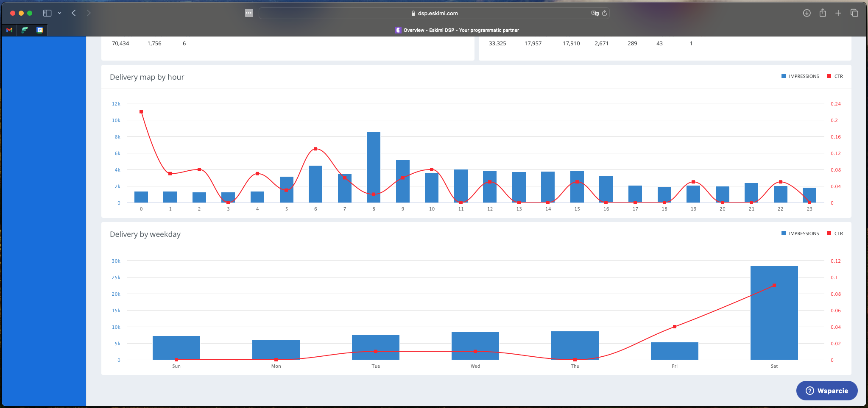Click the Saturday impressions bar in weekday chart
868x408 pixels.
click(774, 313)
